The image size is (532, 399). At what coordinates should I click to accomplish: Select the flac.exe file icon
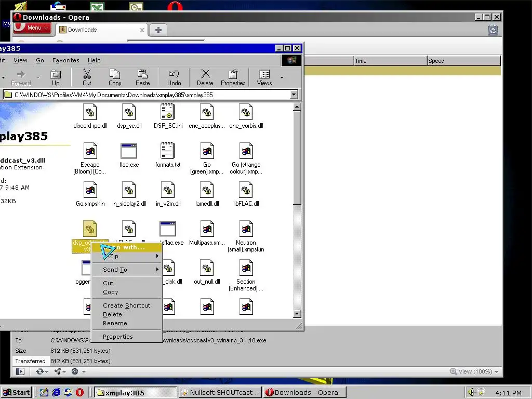[129, 151]
